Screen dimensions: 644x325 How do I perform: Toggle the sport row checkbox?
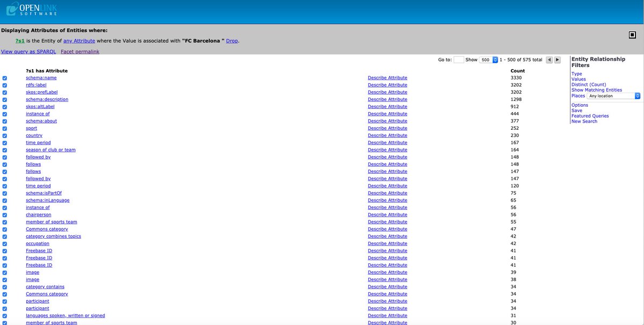5,129
